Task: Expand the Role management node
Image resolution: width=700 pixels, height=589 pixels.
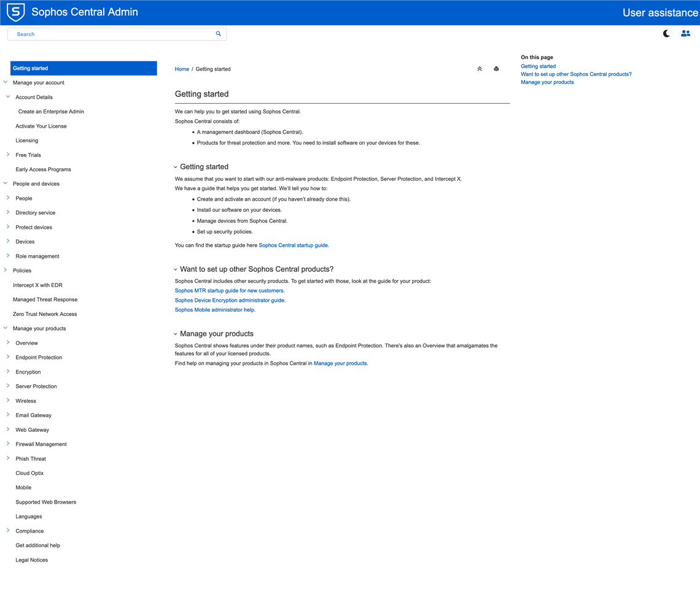Action: pyautogui.click(x=8, y=256)
